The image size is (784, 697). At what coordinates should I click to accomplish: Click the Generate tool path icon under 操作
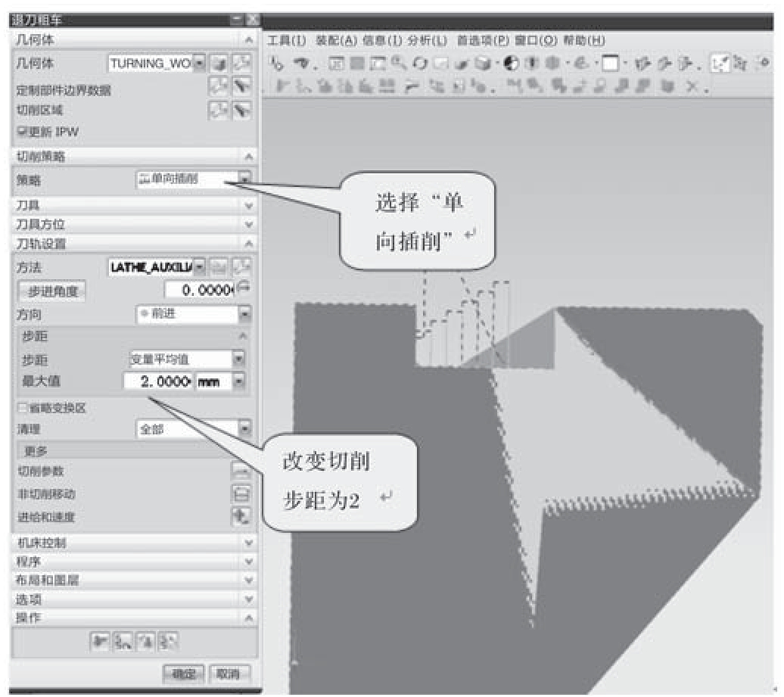pyautogui.click(x=99, y=642)
